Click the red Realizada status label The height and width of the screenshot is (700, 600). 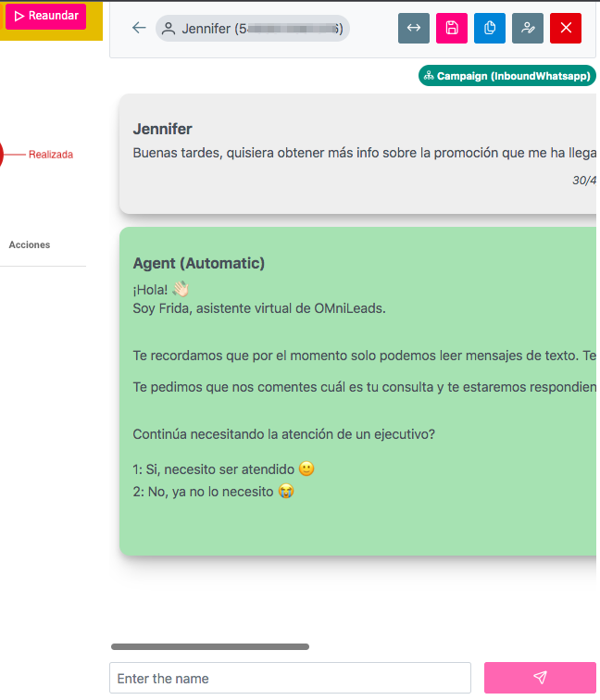pos(51,155)
